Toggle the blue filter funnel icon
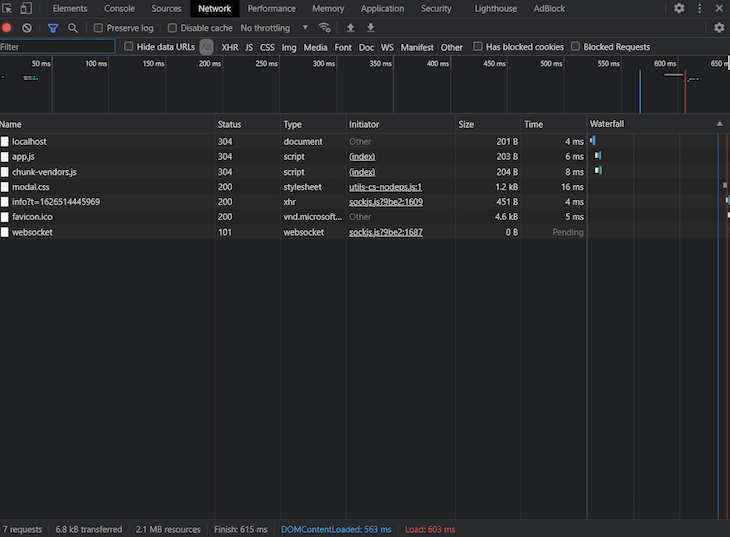This screenshot has width=730, height=537. pyautogui.click(x=53, y=28)
